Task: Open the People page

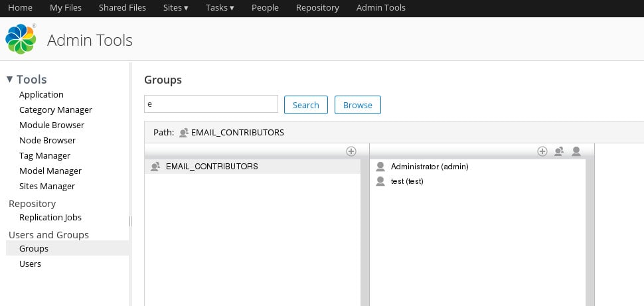Action: (266, 8)
